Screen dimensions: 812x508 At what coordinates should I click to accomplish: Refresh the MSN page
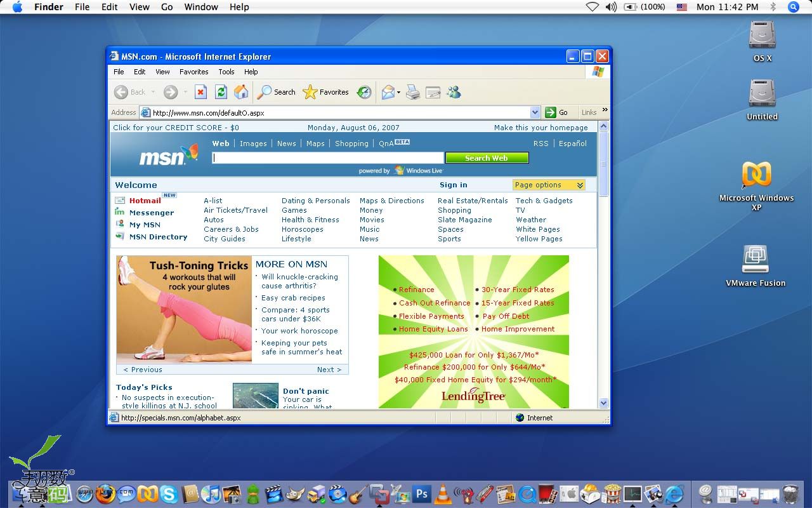click(x=221, y=92)
